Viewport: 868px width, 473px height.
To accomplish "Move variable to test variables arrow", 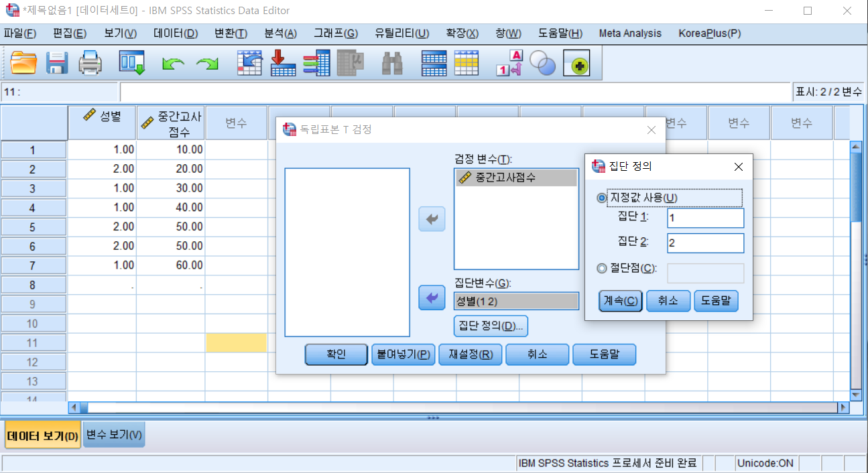I will click(x=432, y=219).
